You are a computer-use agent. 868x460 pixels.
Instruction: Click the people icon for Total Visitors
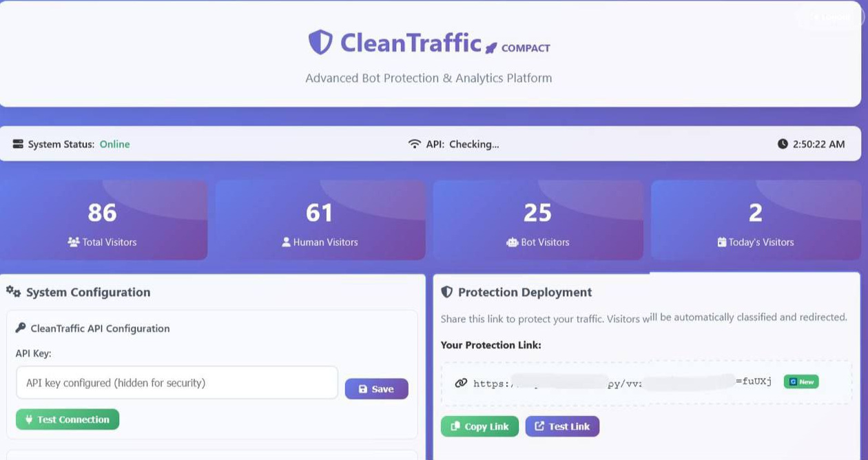coord(74,242)
